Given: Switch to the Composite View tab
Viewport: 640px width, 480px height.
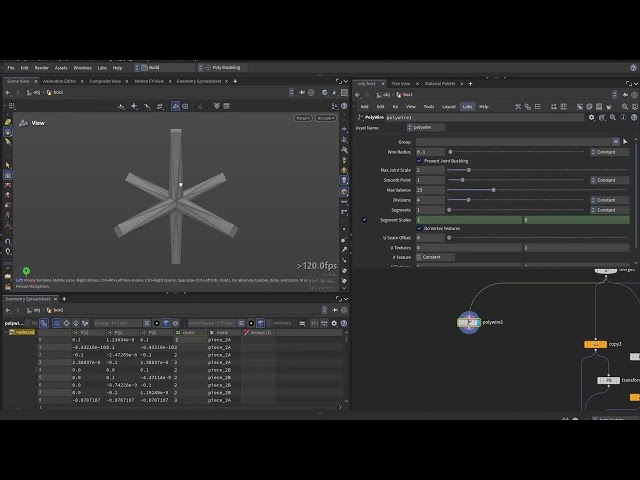Looking at the screenshot, I should pos(105,81).
